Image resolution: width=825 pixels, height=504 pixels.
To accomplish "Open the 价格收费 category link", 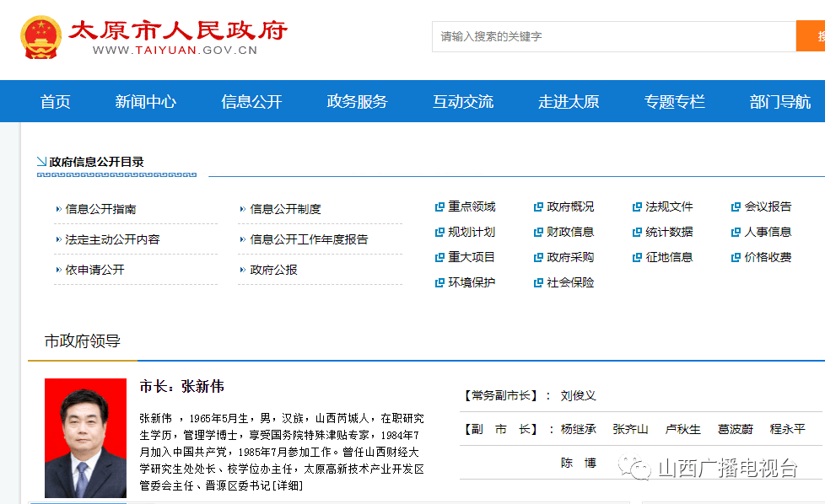I will click(768, 257).
